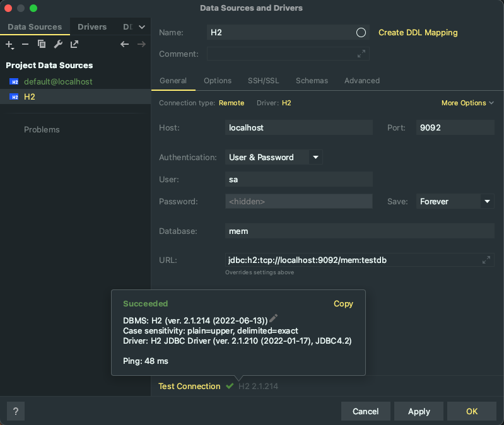The height and width of the screenshot is (425, 504).
Task: Open the General tab
Action: point(173,81)
